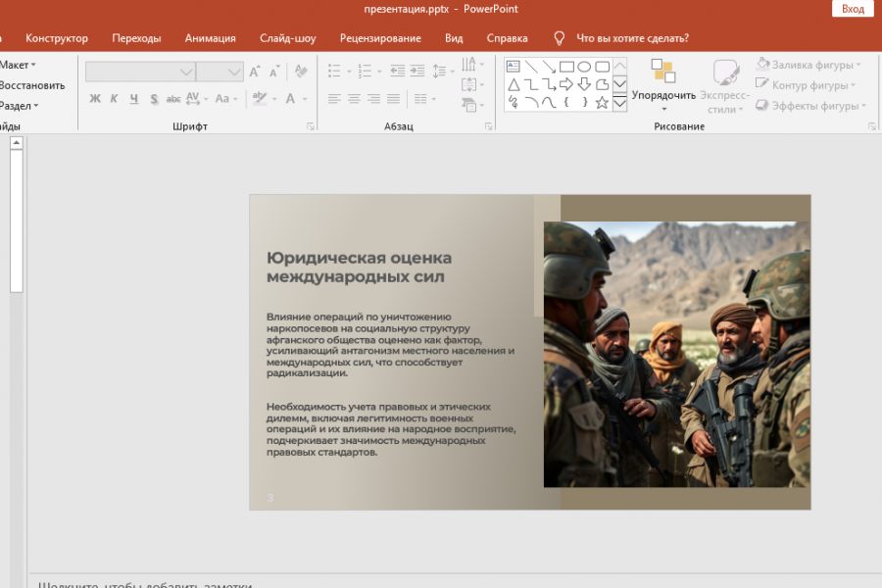The height and width of the screenshot is (588, 882).
Task: Select the right arrow shape
Action: (x=566, y=84)
